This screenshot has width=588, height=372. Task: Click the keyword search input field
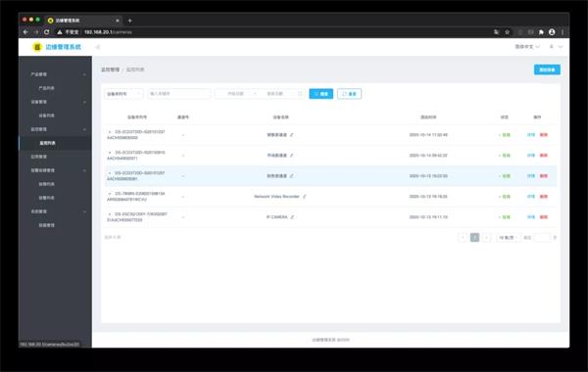[179, 94]
